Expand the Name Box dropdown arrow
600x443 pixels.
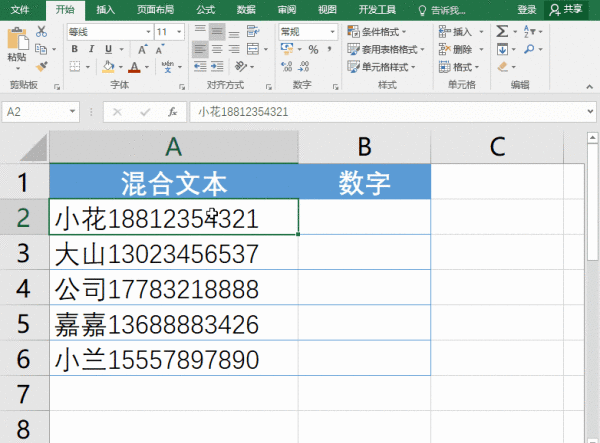[x=73, y=112]
